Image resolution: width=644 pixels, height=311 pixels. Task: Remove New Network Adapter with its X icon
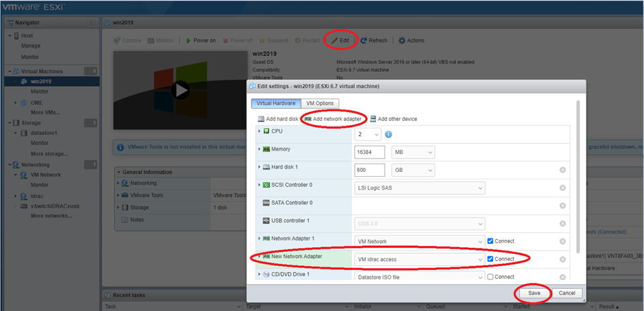tap(563, 259)
